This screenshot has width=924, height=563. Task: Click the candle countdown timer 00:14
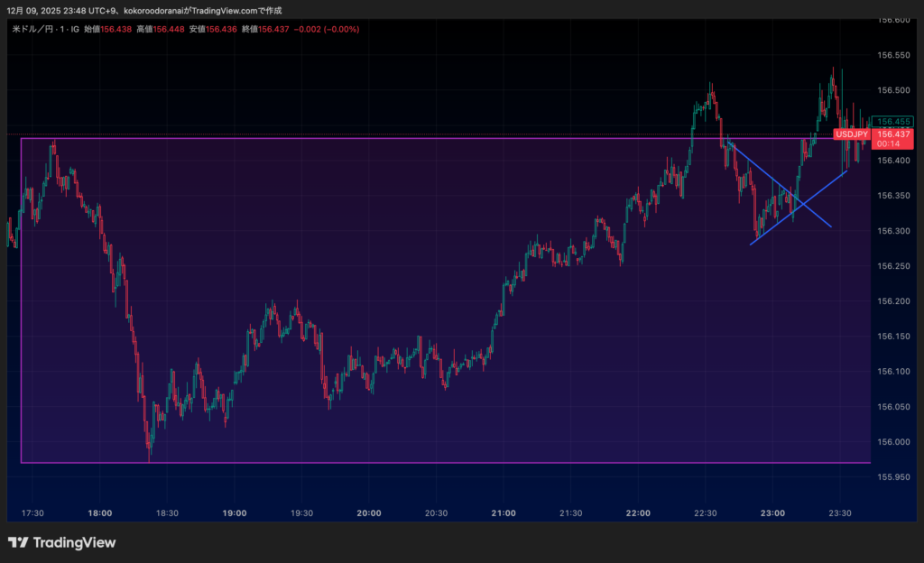pyautogui.click(x=888, y=143)
